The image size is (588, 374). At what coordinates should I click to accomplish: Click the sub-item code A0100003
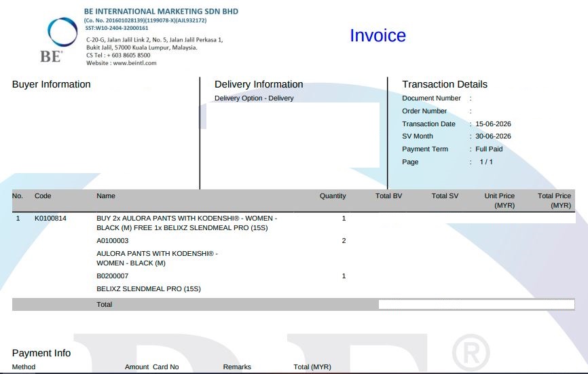click(113, 240)
